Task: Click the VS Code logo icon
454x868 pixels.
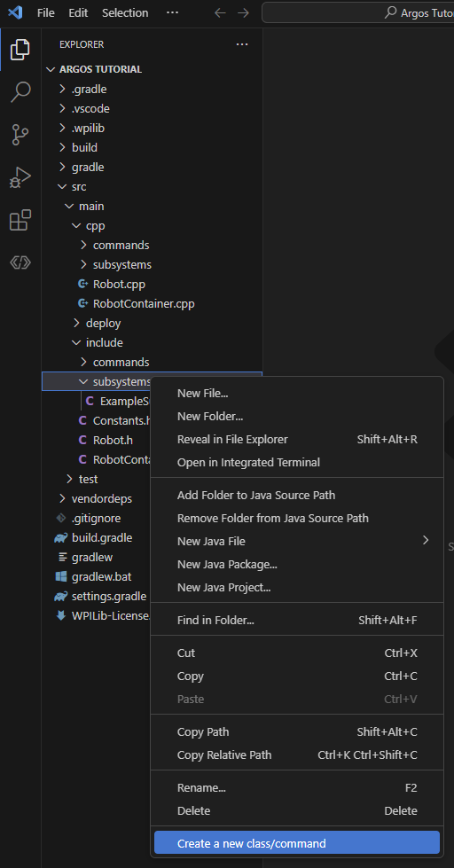Action: 15,12
